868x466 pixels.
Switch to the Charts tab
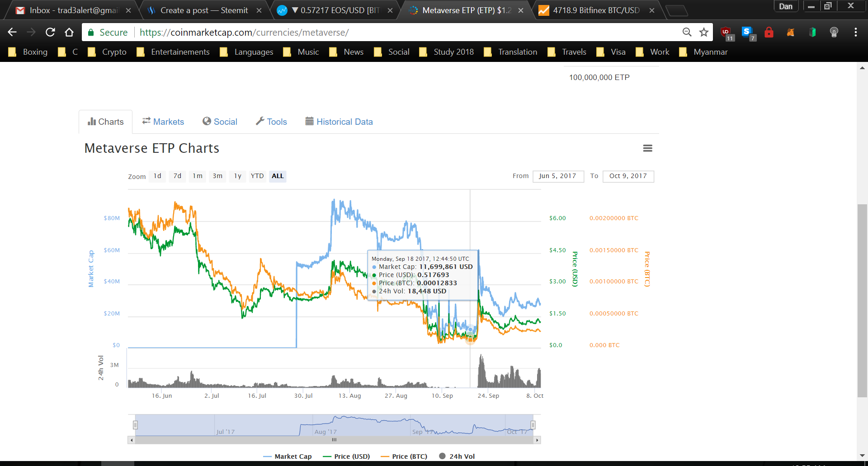tap(105, 122)
